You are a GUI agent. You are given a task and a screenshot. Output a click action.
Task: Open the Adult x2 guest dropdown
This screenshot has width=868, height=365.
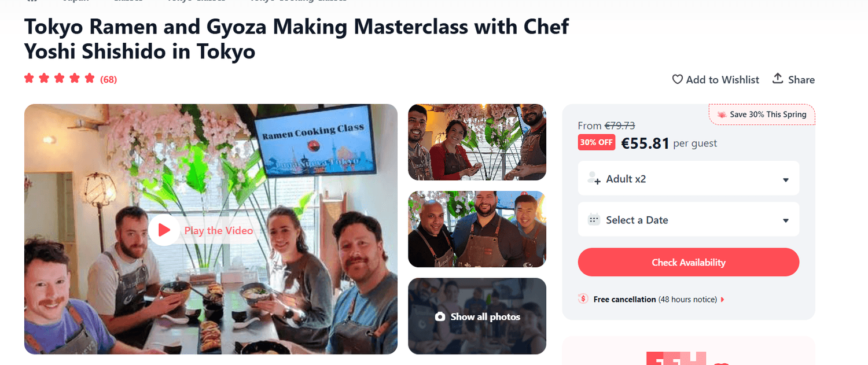coord(689,179)
